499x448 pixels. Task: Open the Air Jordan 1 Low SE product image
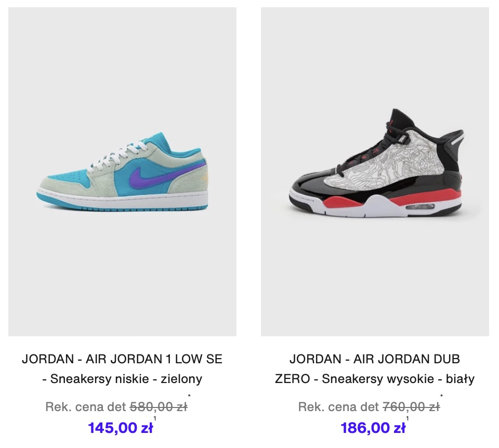(123, 172)
